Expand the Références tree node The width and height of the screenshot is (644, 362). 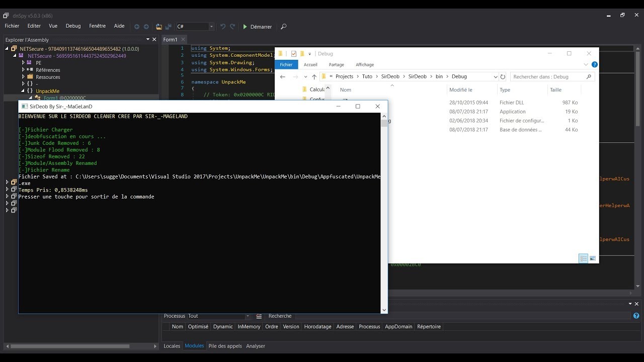[x=23, y=70]
